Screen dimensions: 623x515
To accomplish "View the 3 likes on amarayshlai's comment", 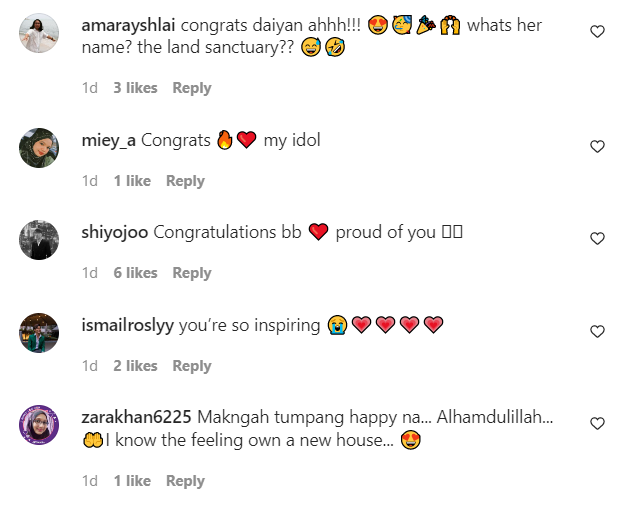I will click(135, 88).
